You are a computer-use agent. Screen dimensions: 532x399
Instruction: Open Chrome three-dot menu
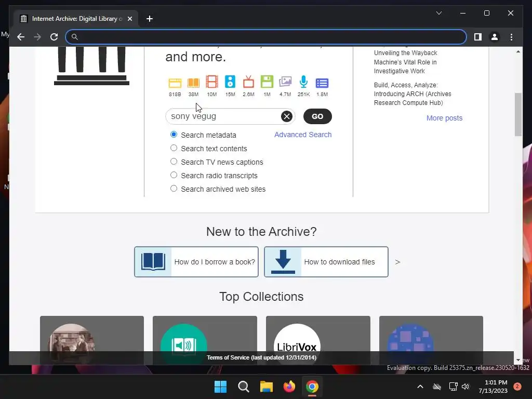(x=511, y=37)
